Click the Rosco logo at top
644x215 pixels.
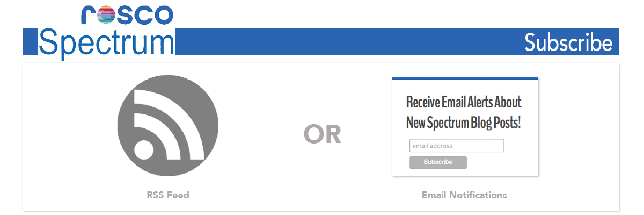[x=127, y=16]
